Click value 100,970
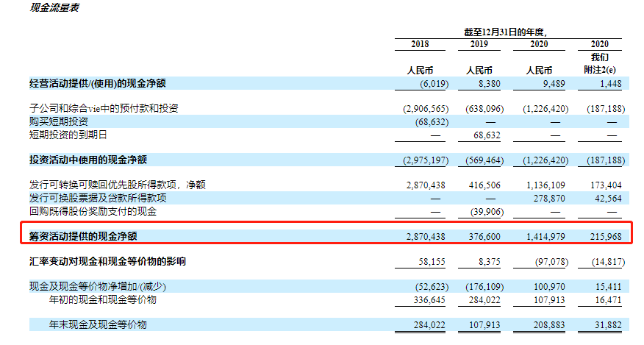The height and width of the screenshot is (345, 644). pyautogui.click(x=549, y=287)
